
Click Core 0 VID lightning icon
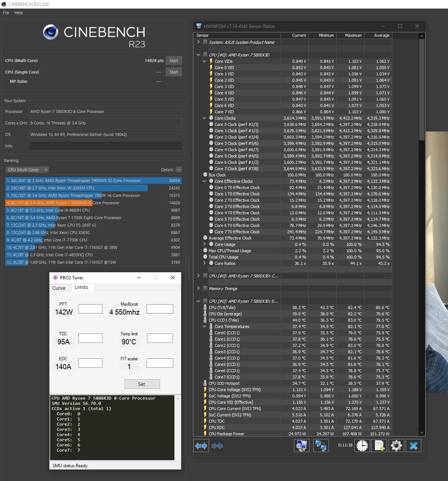click(x=211, y=68)
